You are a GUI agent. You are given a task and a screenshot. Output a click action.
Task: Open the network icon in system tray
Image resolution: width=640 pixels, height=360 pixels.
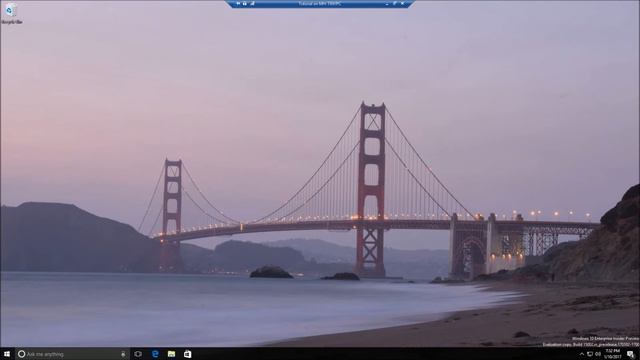click(x=590, y=354)
